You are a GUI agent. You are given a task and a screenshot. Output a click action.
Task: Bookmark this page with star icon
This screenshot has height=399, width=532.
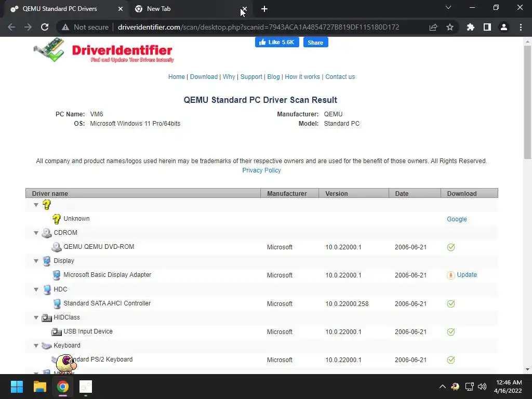(x=450, y=27)
